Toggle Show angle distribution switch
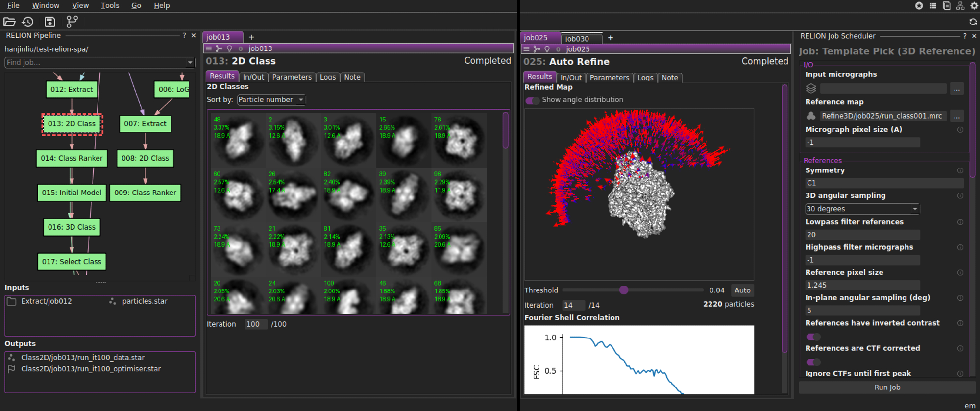 [532, 100]
